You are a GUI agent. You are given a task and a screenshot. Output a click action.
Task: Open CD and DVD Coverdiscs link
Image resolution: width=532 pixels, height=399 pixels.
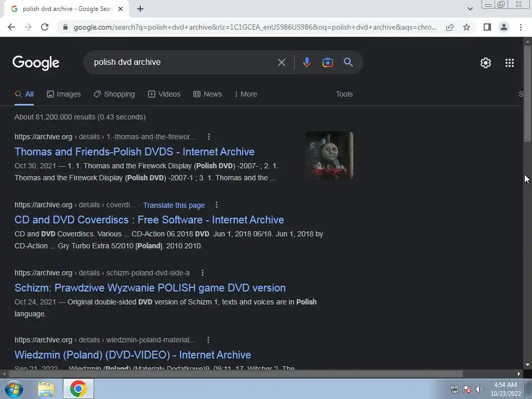pos(149,220)
